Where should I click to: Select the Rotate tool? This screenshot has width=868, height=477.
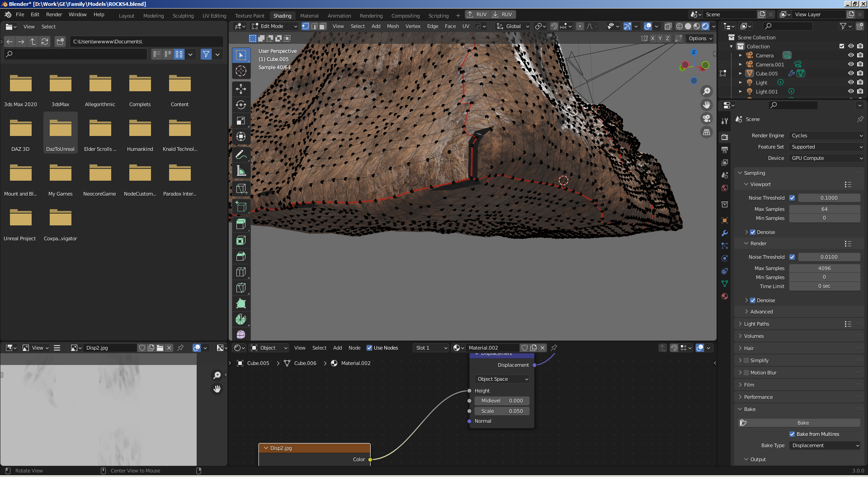coord(241,105)
